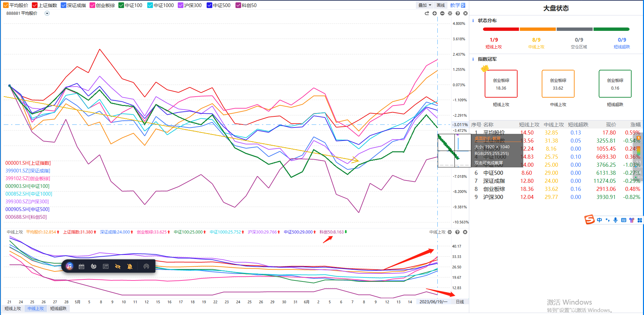The height and width of the screenshot is (315, 644).
Task: Toggle the 平均股价 checkbox
Action: click(x=6, y=5)
